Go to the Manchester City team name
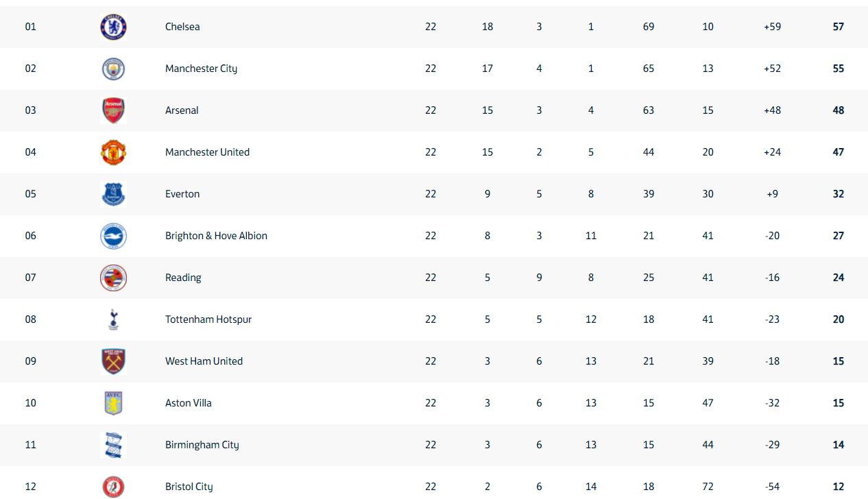868x499 pixels. [201, 69]
